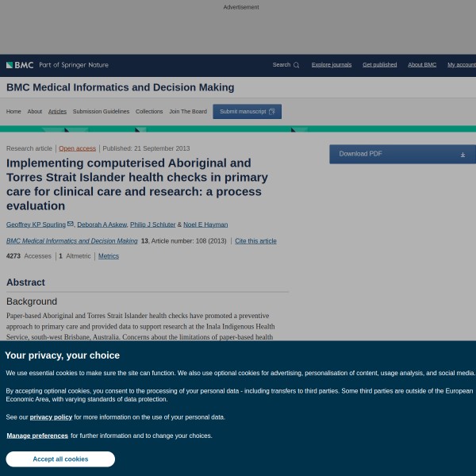Go to Join The Board
Screen dimensions: 476x476
pos(188,112)
